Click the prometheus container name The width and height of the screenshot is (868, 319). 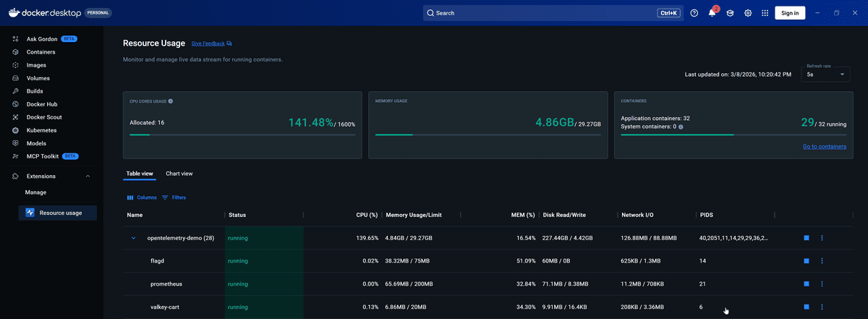point(166,284)
